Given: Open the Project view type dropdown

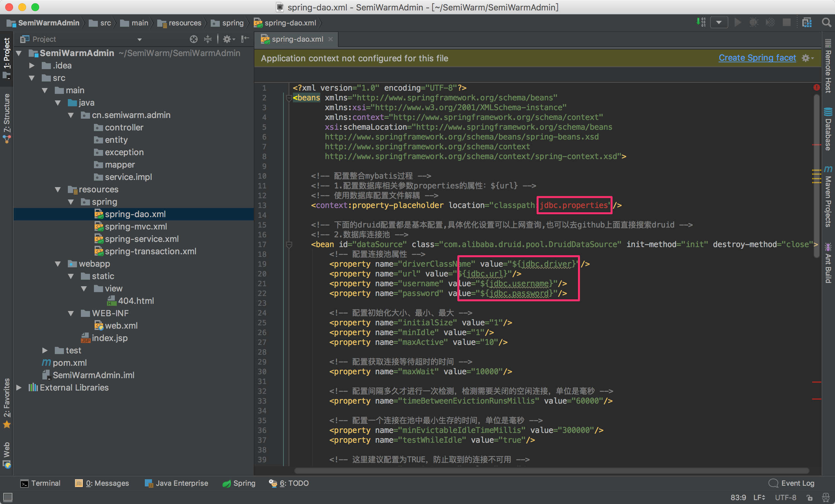Looking at the screenshot, I should point(139,40).
